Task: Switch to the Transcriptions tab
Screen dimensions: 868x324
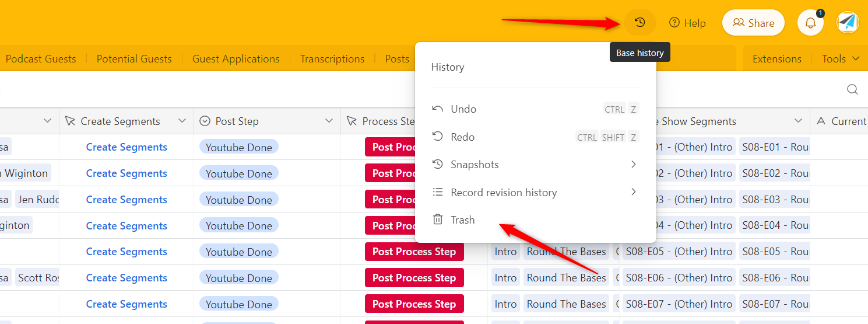Action: 332,59
